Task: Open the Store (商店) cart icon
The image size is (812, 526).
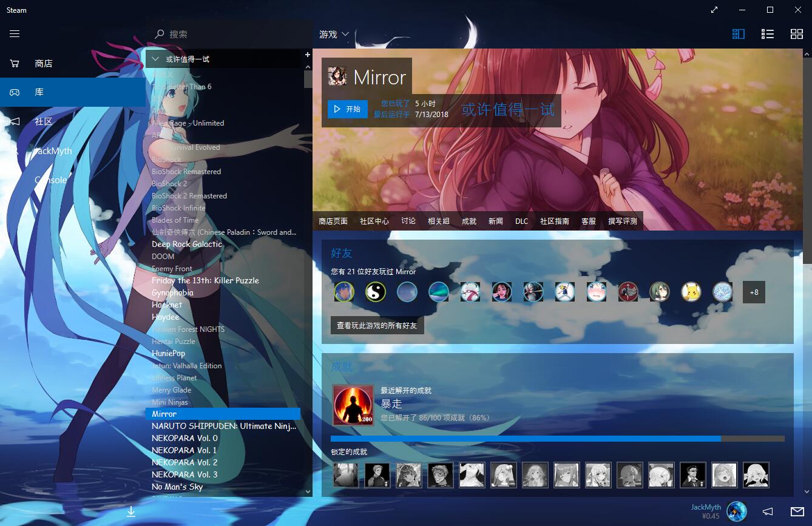Action: pyautogui.click(x=15, y=63)
